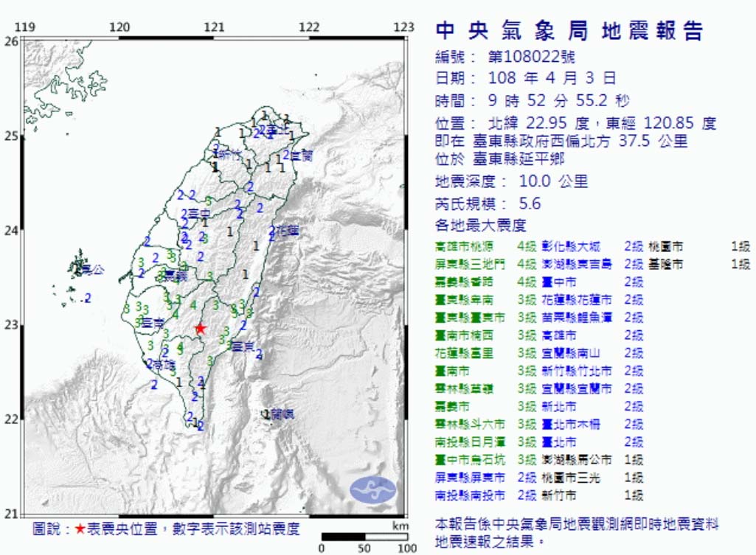This screenshot has width=756, height=555.
Task: Click the 新竹市 1級 entry
Action: [x=592, y=495]
